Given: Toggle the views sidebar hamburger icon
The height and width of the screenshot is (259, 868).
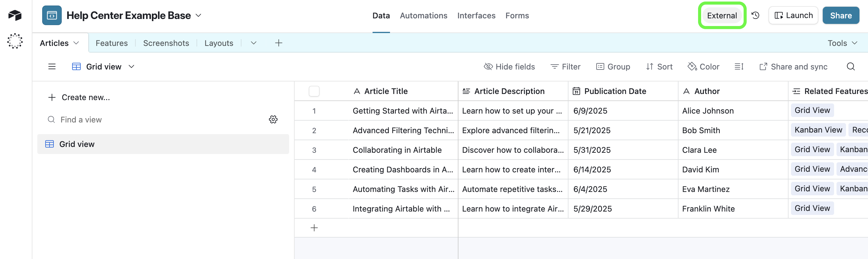Looking at the screenshot, I should click(52, 66).
